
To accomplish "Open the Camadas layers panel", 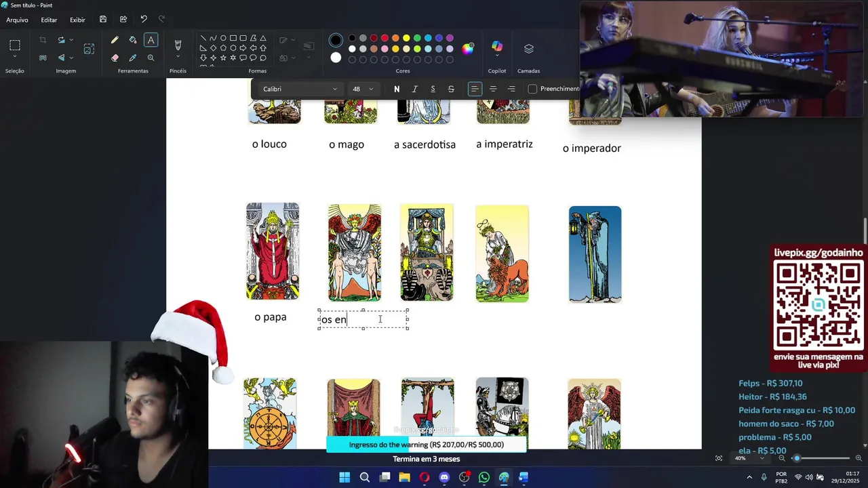I will point(529,49).
